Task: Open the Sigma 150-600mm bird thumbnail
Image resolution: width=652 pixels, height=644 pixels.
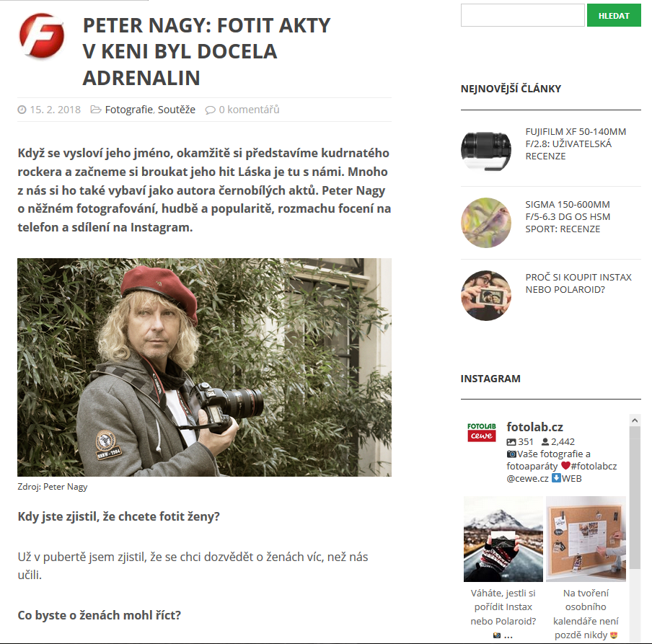Action: pyautogui.click(x=485, y=223)
